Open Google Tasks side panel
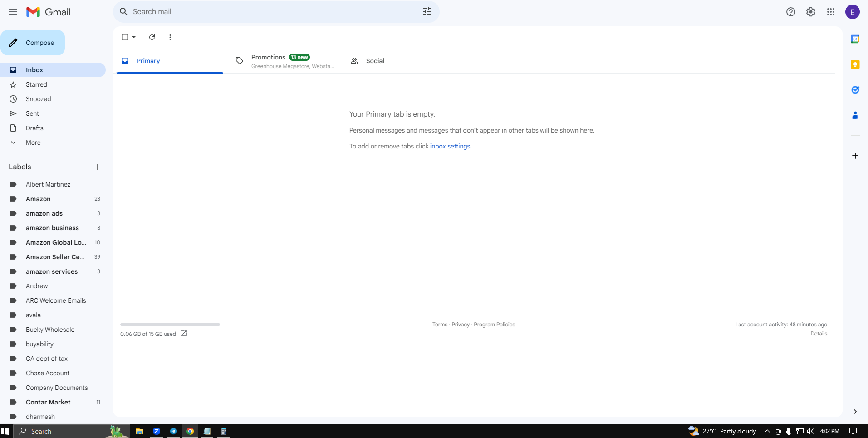This screenshot has width=868, height=438. 855,90
